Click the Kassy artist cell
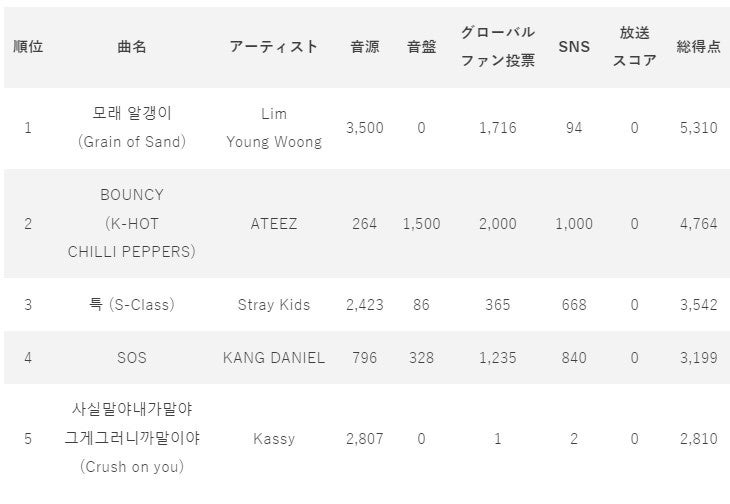Screen dimensions: 730x504 point(273,439)
